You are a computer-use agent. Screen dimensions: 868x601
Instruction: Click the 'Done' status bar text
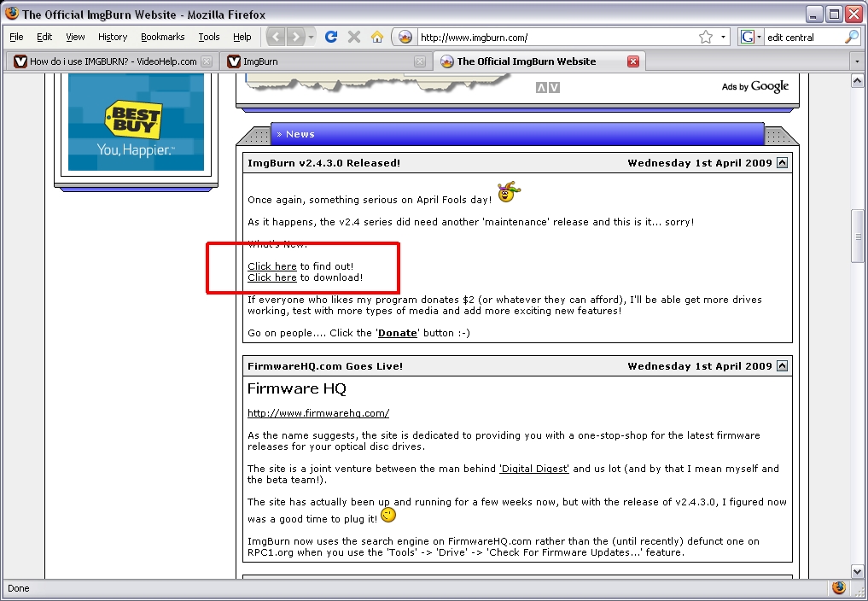tap(18, 588)
